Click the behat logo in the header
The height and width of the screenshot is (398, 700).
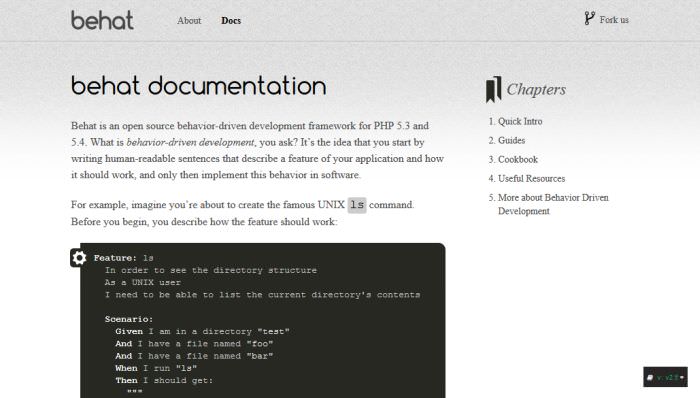coord(102,20)
